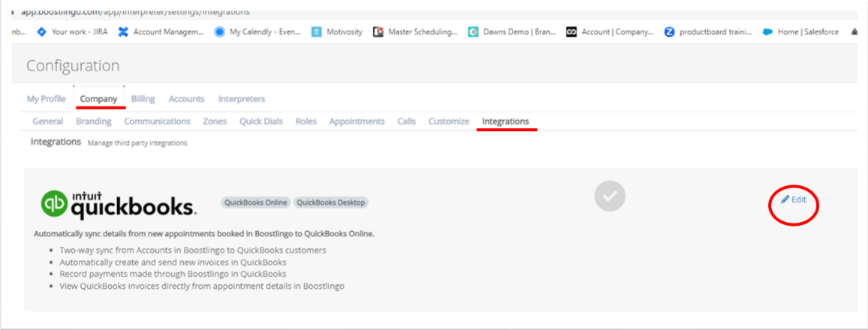Select the Zones sub-tab

tap(215, 121)
